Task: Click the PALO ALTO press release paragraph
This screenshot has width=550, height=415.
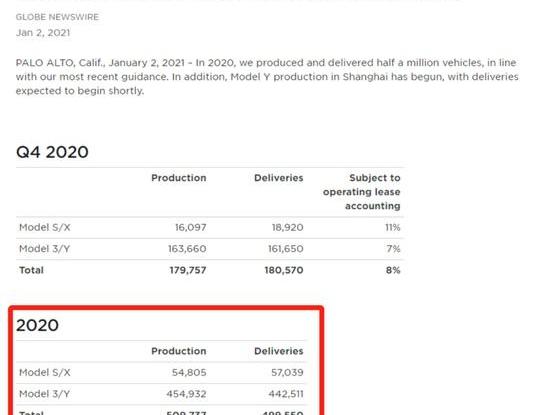Action: coord(267,76)
